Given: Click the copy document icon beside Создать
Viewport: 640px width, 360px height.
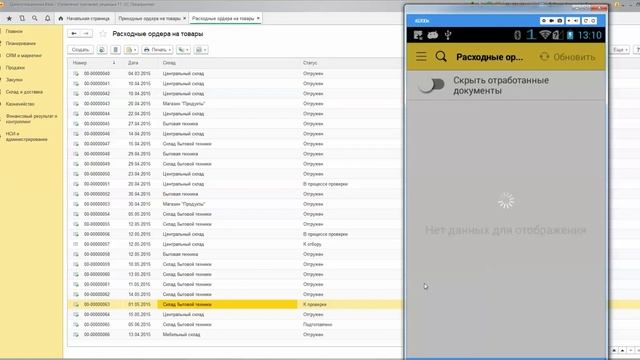Looking at the screenshot, I should tap(102, 50).
